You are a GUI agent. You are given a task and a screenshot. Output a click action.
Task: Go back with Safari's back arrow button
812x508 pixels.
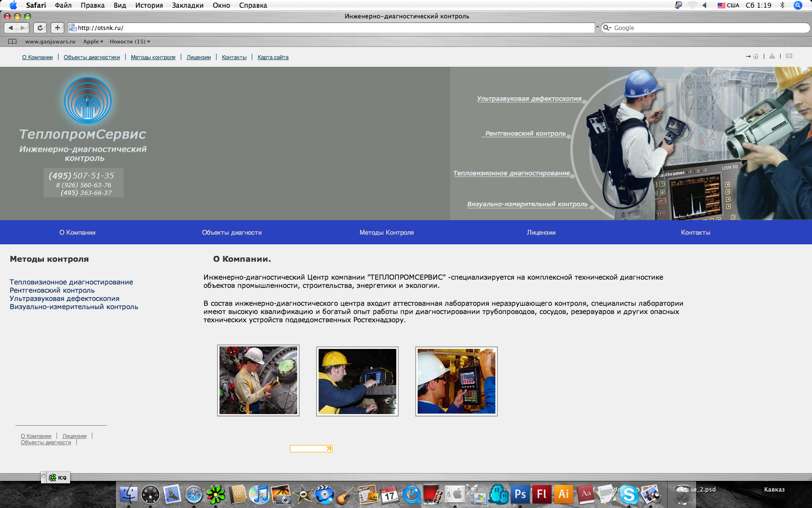coord(11,28)
